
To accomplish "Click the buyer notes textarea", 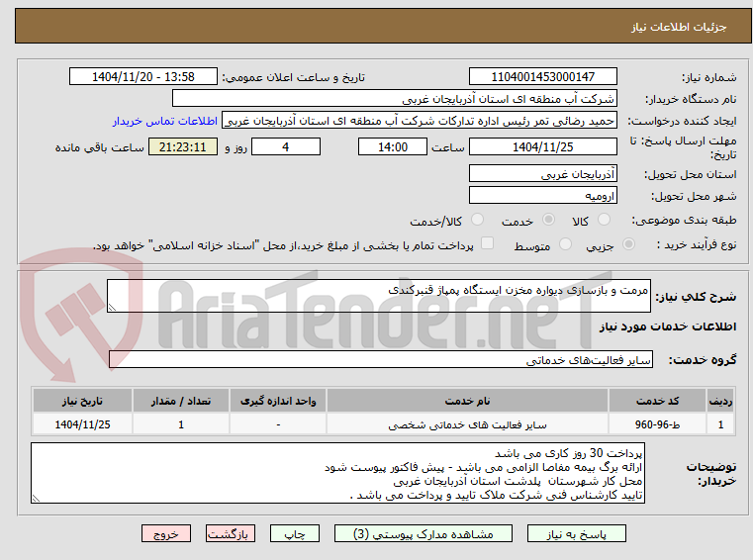I will click(x=337, y=473).
